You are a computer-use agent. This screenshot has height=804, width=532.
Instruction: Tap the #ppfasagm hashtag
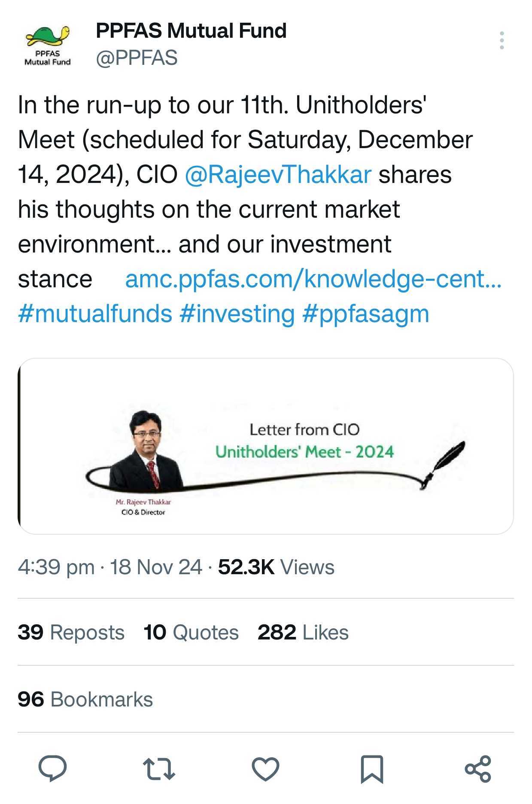click(365, 314)
